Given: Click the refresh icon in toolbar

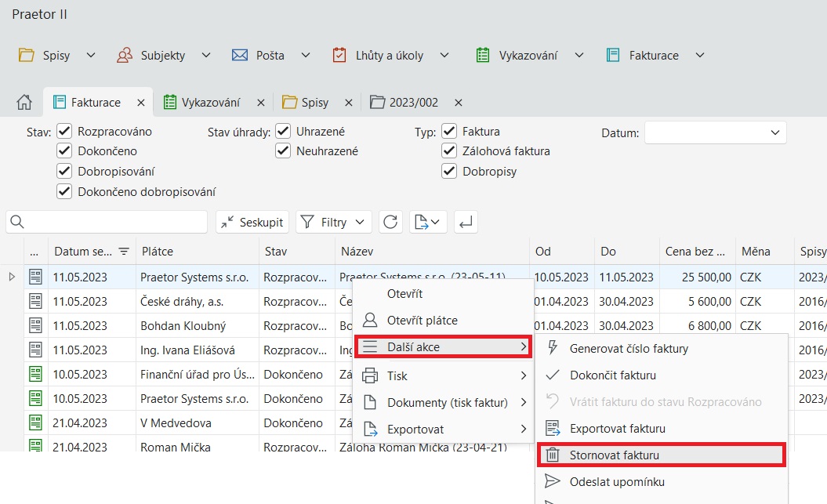Looking at the screenshot, I should coord(390,223).
